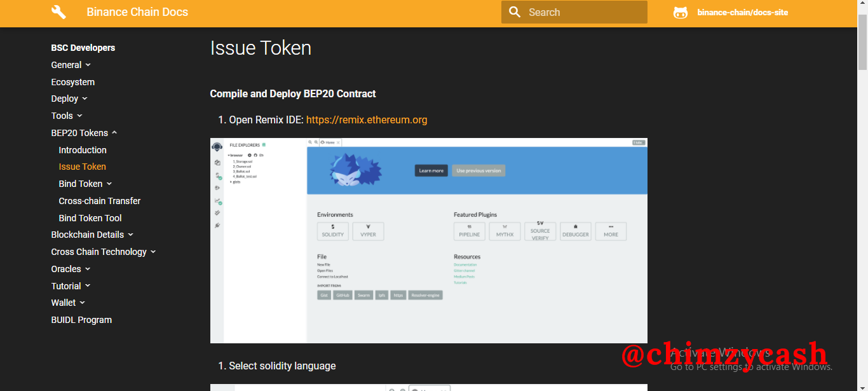
Task: Click the "Select solidity language" step text
Action: [282, 366]
